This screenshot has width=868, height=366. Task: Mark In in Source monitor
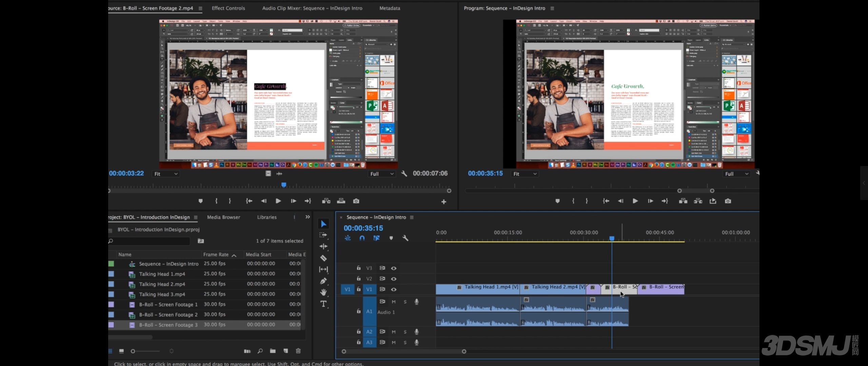(x=216, y=201)
